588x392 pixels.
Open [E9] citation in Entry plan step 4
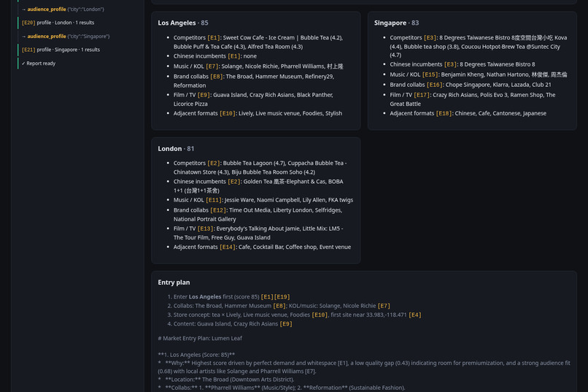286,323
